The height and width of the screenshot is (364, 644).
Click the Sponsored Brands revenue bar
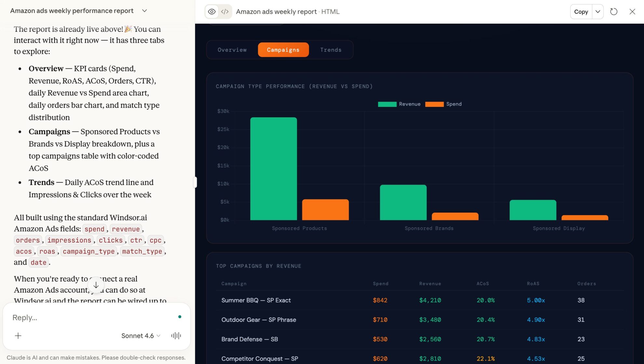point(403,202)
